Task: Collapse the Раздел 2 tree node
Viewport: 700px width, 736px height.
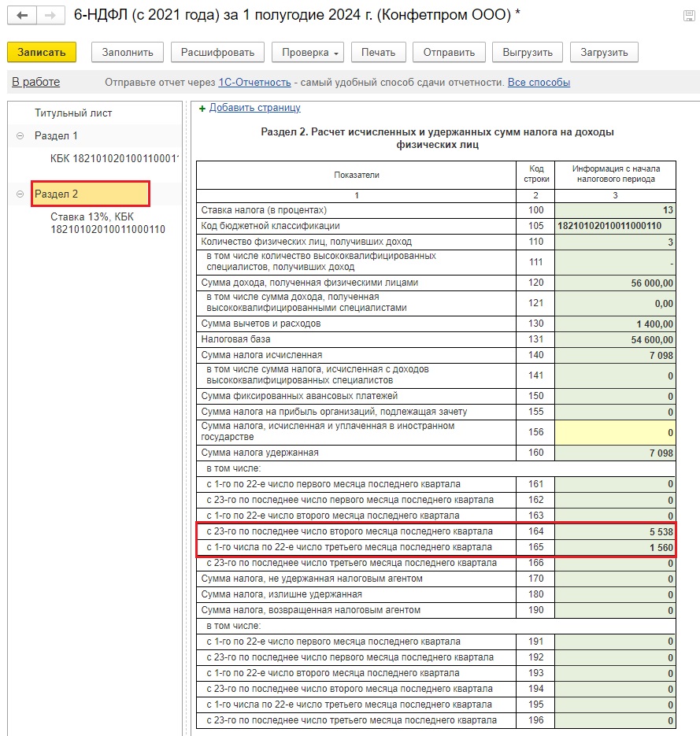Action: (x=20, y=194)
